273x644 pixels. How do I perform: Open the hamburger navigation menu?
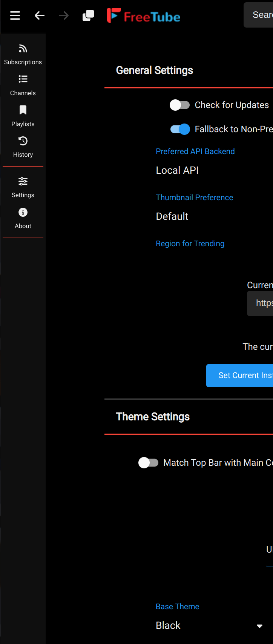coord(15,15)
